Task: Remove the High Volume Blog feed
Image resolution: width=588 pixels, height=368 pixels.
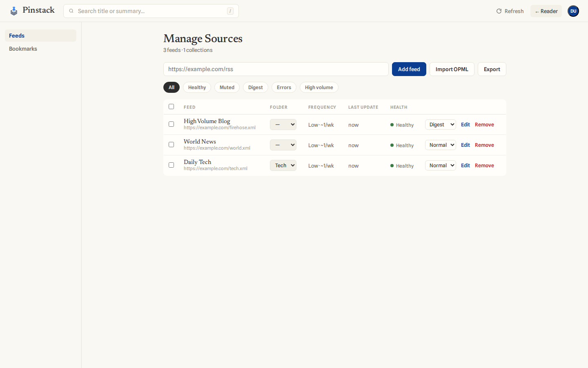Action: point(484,124)
